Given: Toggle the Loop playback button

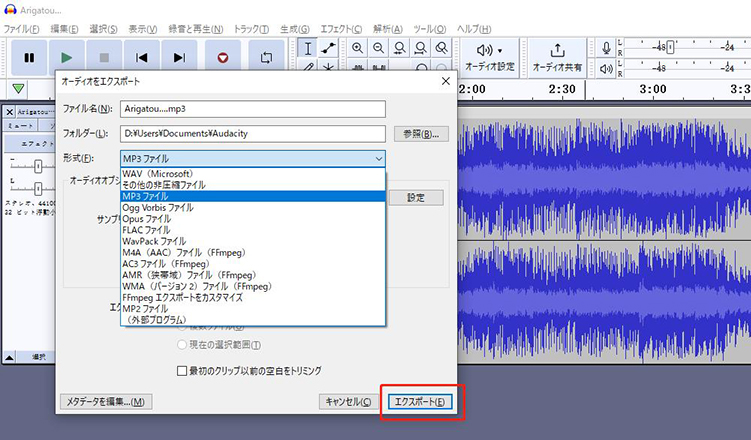Looking at the screenshot, I should (266, 57).
